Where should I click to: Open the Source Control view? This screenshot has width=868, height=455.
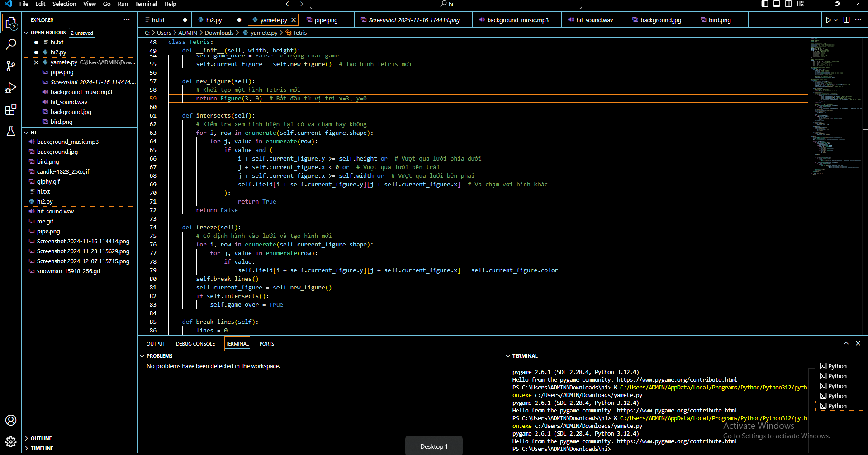(x=11, y=66)
